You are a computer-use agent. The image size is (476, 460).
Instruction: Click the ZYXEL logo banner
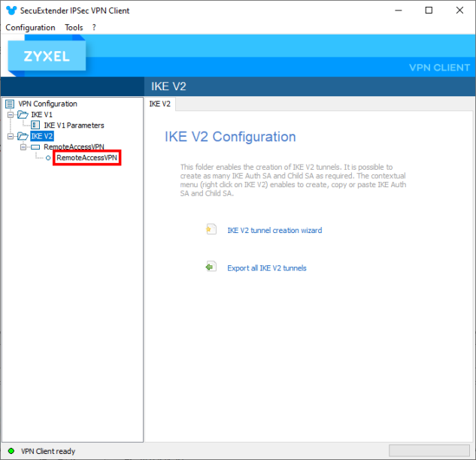point(47,56)
